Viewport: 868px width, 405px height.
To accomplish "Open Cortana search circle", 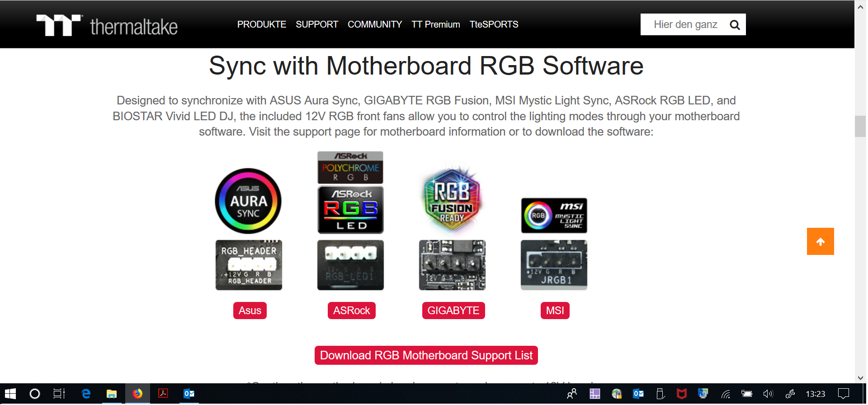I will 34,394.
